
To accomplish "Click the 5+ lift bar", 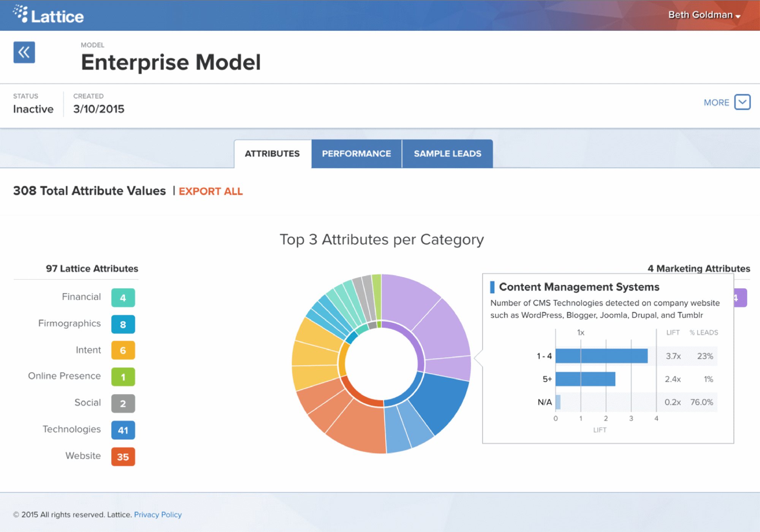I will [x=585, y=379].
